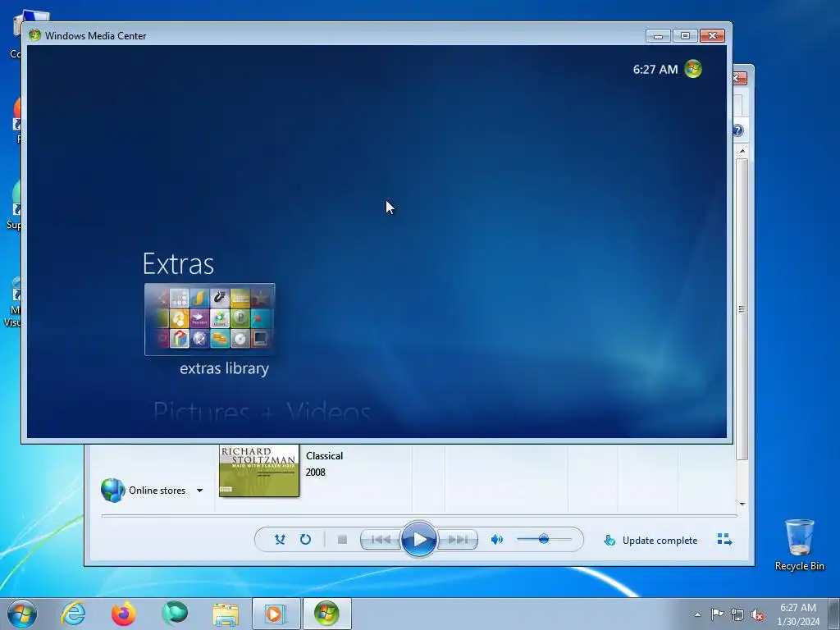
Task: Close the Windows Media Player window
Action: click(738, 78)
